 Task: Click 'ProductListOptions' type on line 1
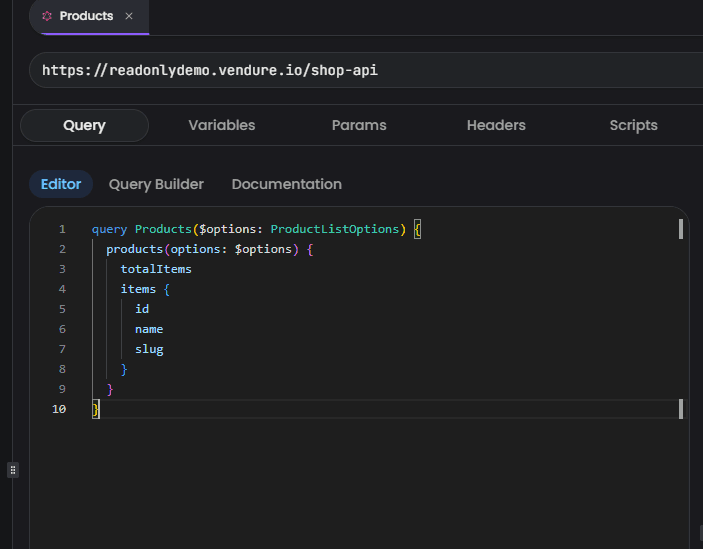[x=335, y=229]
